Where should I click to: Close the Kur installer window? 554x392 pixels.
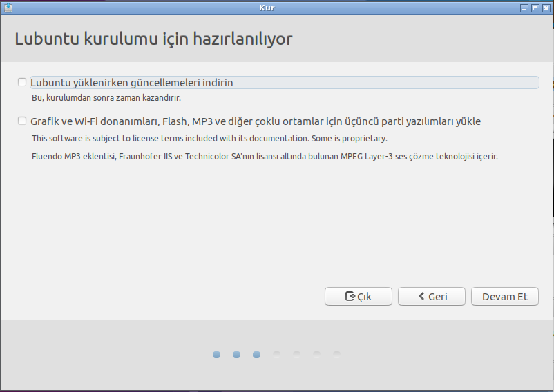pyautogui.click(x=545, y=8)
